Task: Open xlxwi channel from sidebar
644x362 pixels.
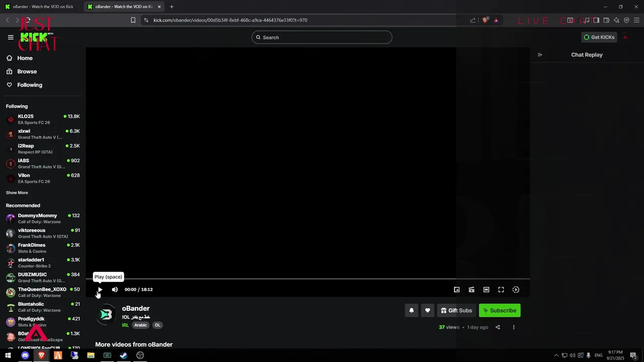Action: [x=43, y=134]
